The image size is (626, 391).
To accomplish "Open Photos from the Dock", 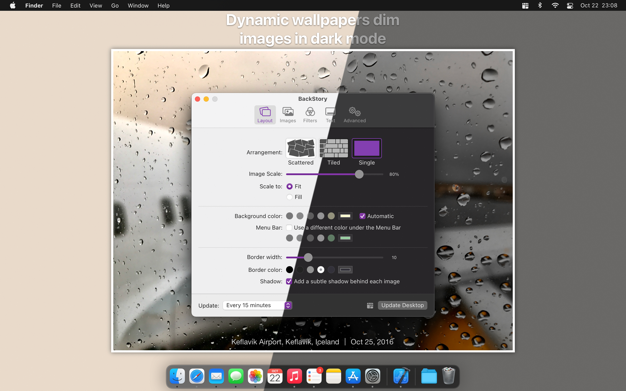I will point(256,376).
